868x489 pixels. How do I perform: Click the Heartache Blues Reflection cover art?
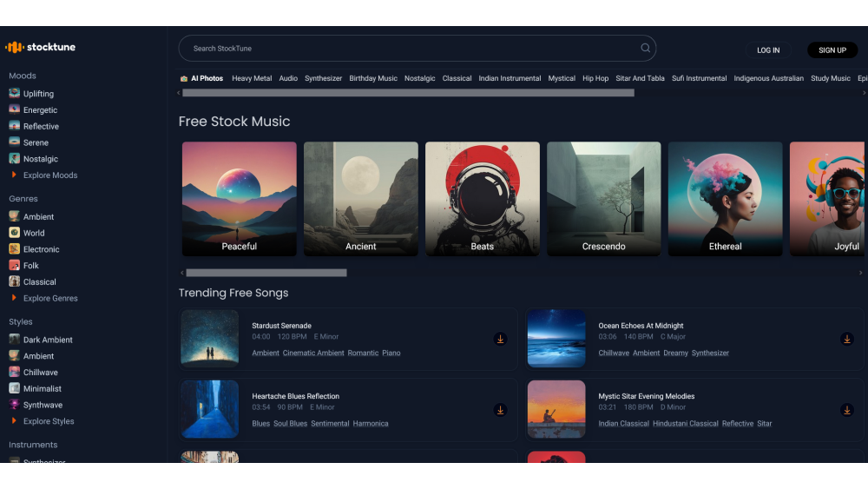[x=210, y=409]
